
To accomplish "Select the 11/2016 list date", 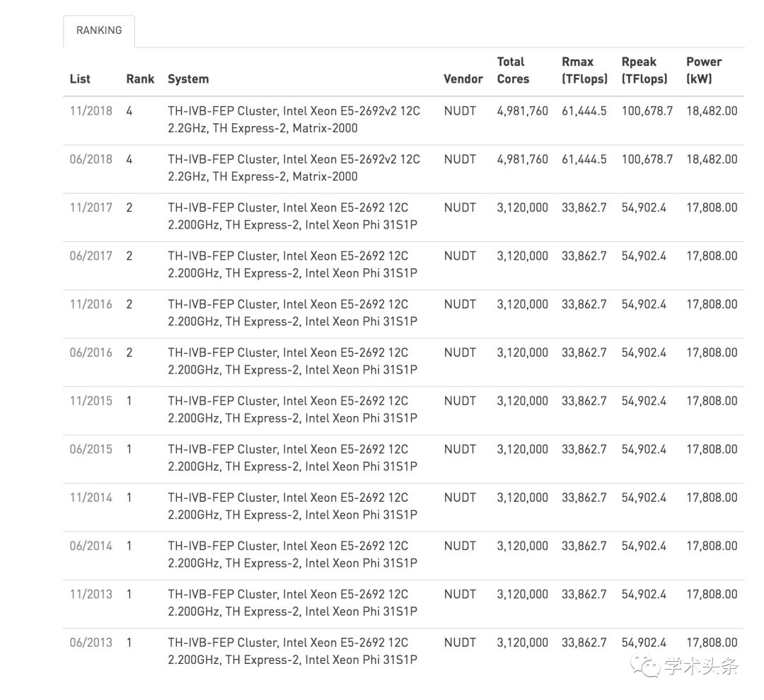I will click(91, 304).
